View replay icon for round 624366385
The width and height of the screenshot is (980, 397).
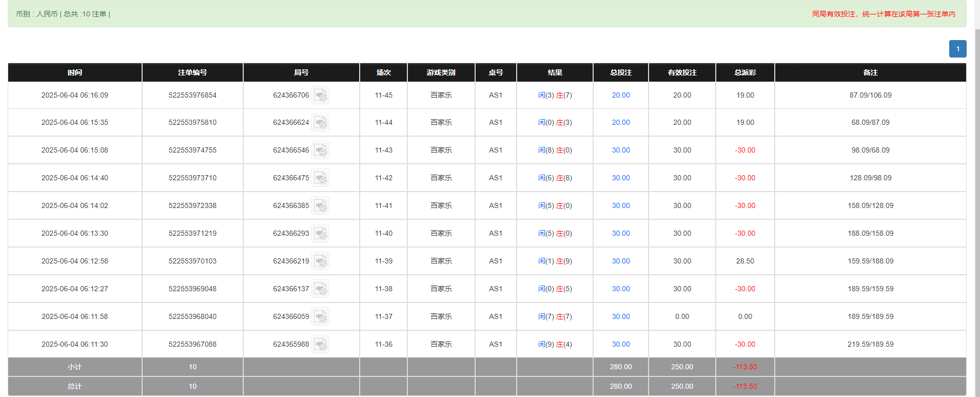coord(321,206)
